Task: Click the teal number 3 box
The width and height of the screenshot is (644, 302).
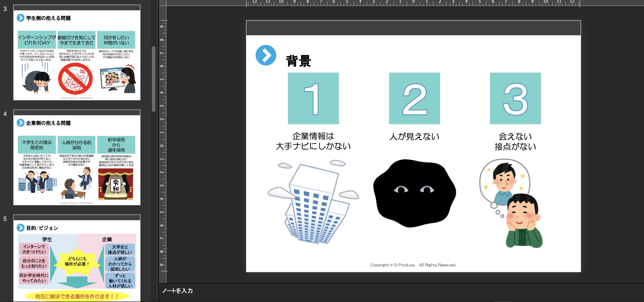Action: click(x=515, y=98)
